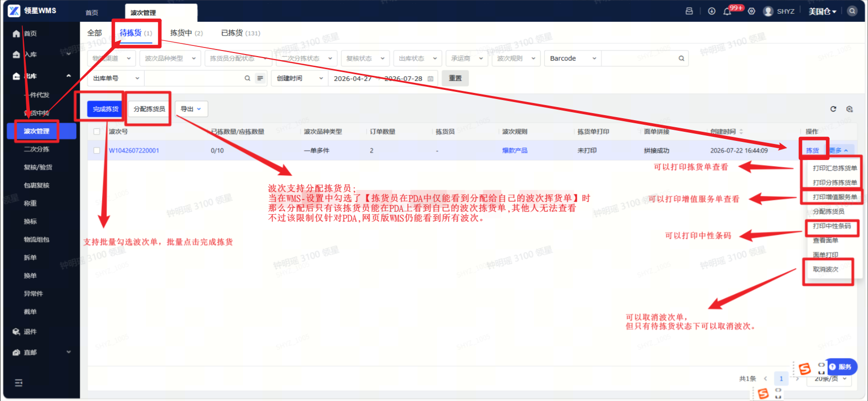868x401 pixels.
Task: Go to previous page arrow
Action: tap(765, 378)
